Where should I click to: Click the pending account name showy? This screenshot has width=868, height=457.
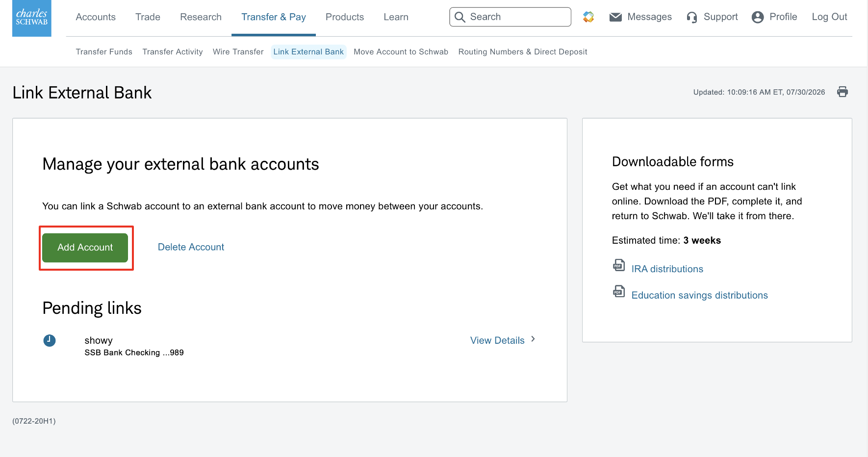pos(99,340)
